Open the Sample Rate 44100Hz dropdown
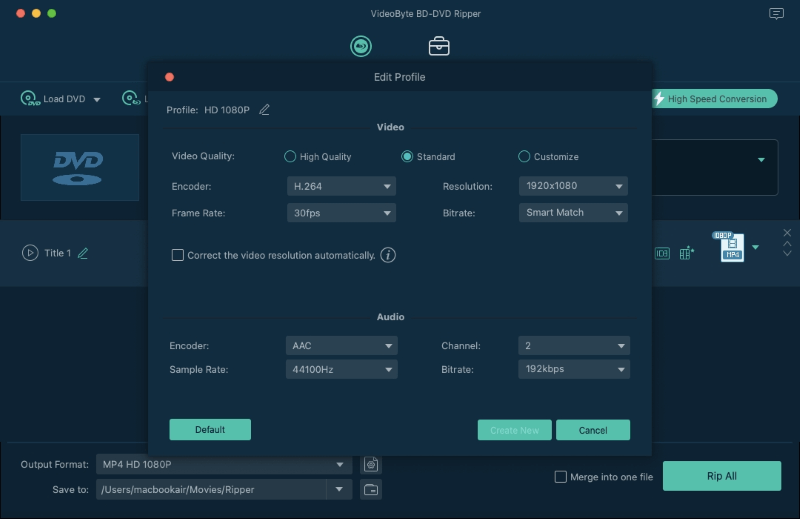The height and width of the screenshot is (519, 800). (341, 369)
